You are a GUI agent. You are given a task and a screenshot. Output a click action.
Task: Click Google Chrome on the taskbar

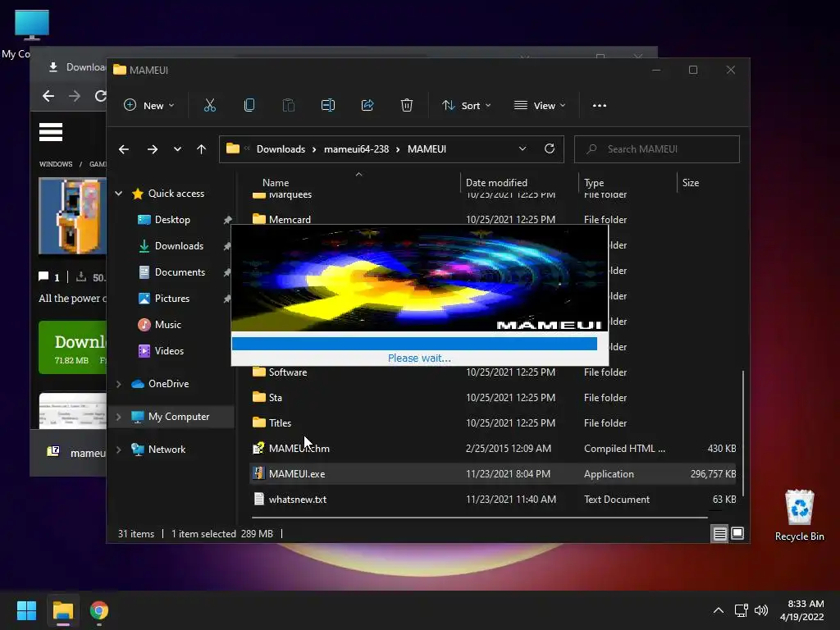99,610
